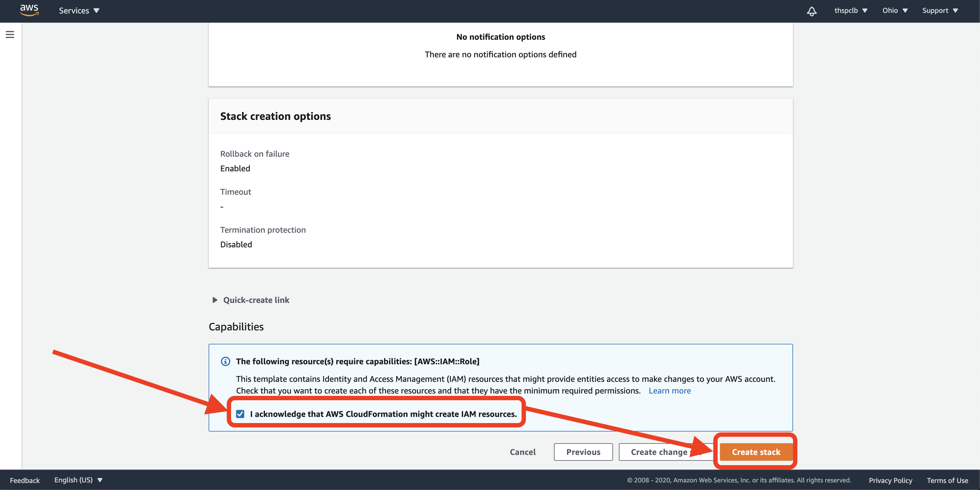Change language from English (US)

click(78, 480)
